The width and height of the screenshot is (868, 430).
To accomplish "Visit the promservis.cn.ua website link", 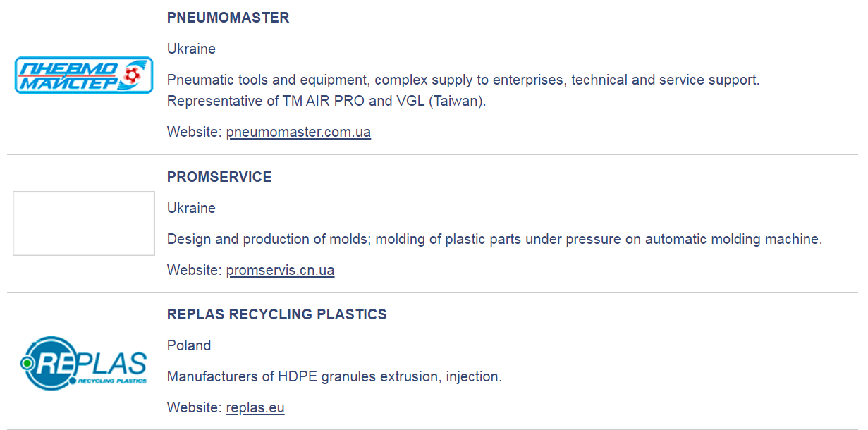I will (280, 270).
